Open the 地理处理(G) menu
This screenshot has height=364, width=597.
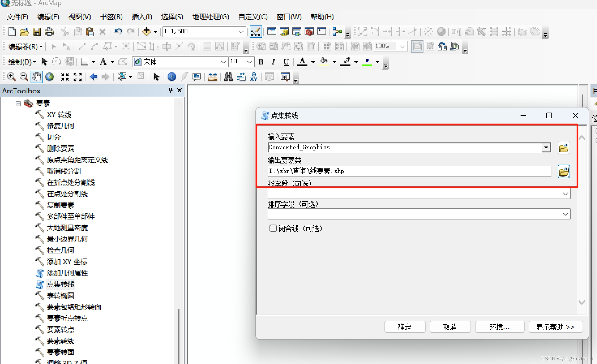click(x=210, y=17)
